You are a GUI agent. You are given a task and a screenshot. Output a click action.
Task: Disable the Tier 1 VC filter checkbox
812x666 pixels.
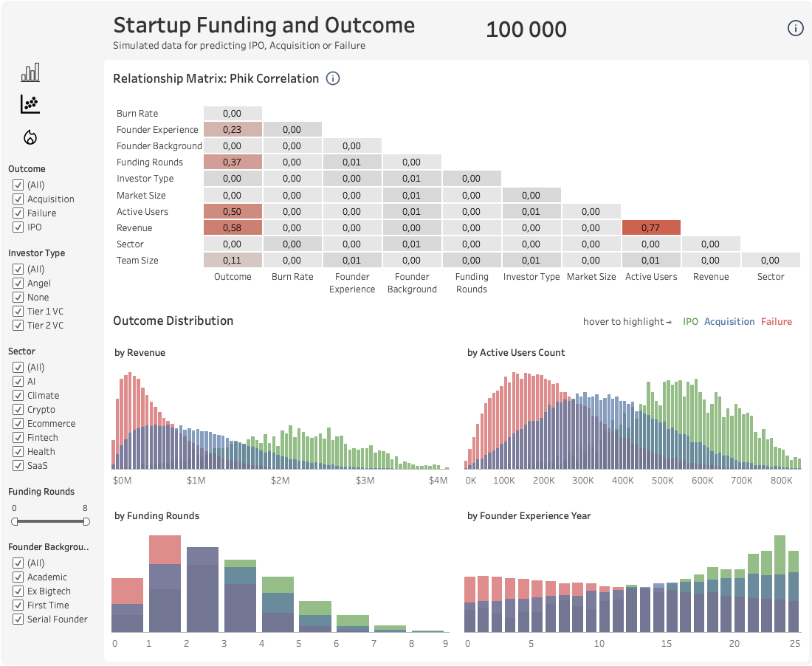pyautogui.click(x=18, y=311)
